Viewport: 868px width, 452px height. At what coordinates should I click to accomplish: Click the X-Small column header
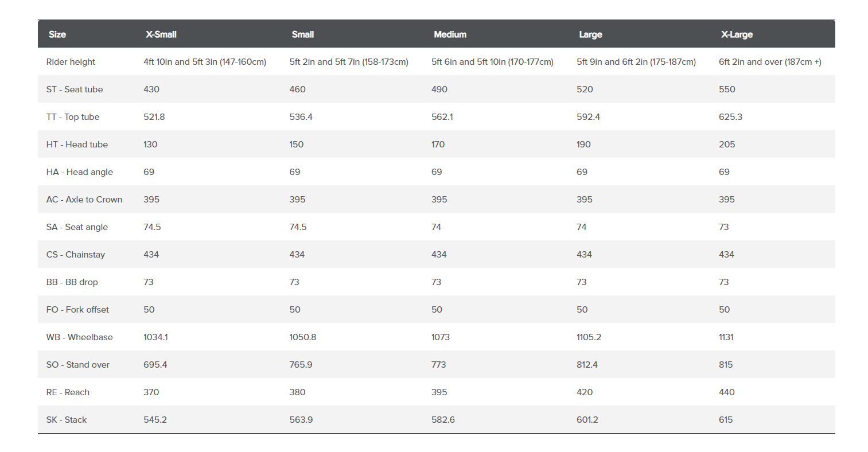161,34
